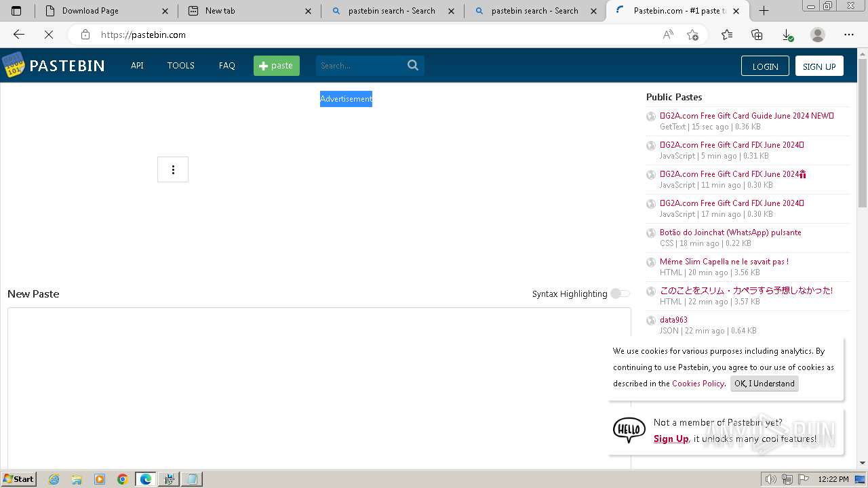The image size is (868, 488).
Task: Open the API menu item
Action: pyautogui.click(x=137, y=66)
